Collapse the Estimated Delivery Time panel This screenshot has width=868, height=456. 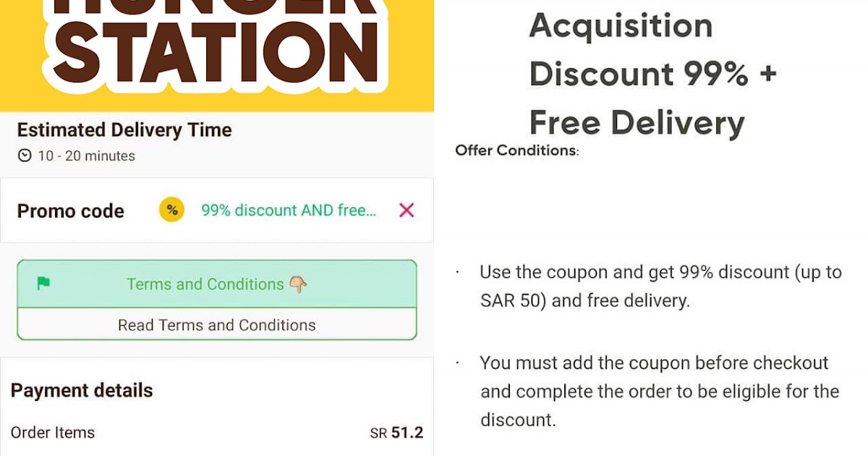pyautogui.click(x=124, y=130)
